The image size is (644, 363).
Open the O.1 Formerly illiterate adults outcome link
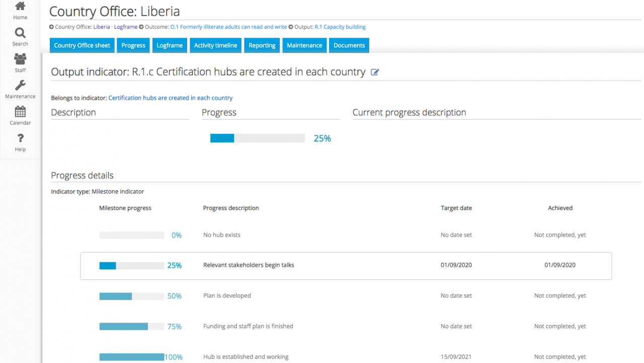229,27
